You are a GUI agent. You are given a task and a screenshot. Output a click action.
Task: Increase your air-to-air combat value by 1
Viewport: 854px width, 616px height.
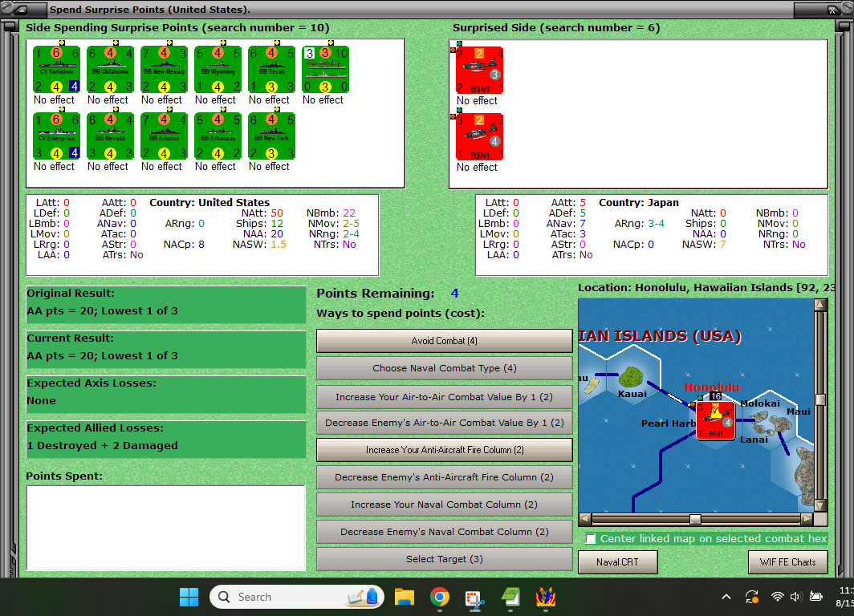click(445, 397)
